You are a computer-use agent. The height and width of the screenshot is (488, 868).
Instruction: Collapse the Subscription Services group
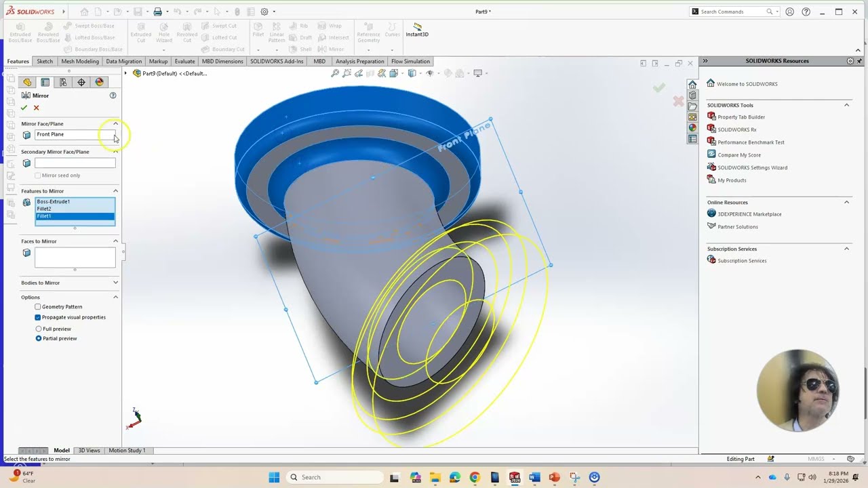(846, 249)
